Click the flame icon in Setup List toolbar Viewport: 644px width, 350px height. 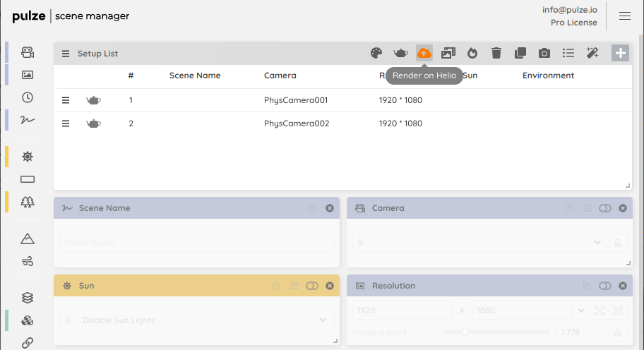point(472,53)
